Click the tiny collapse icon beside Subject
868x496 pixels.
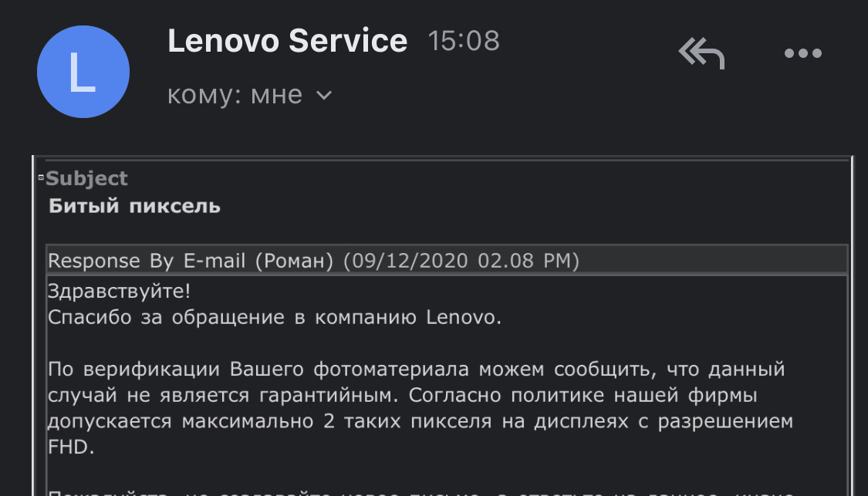coord(41,178)
